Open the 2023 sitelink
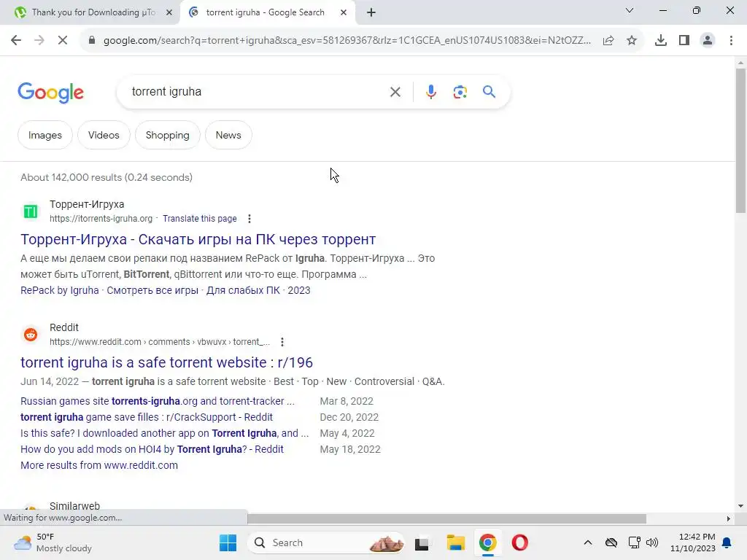 pos(298,290)
